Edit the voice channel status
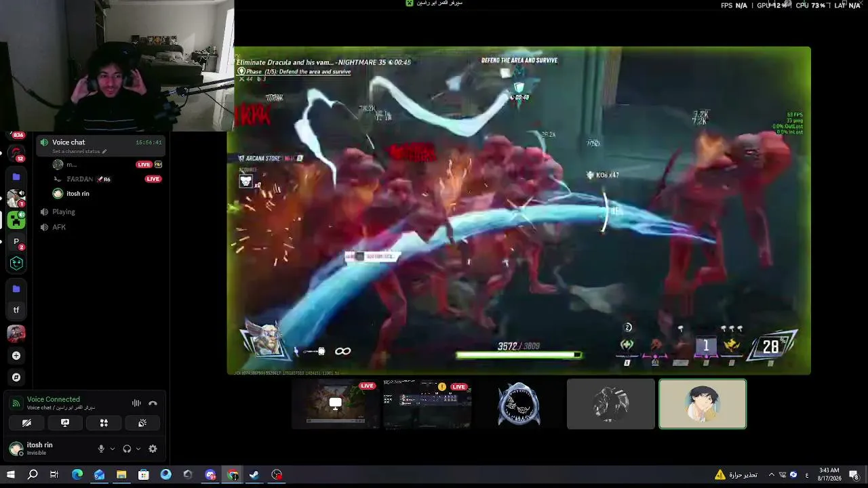The image size is (868, 488). 79,151
